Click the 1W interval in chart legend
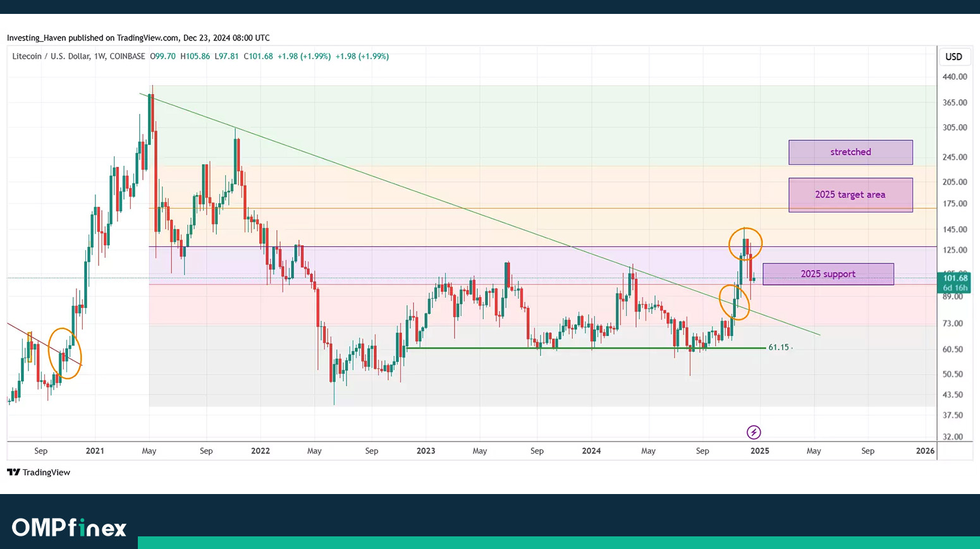Screen dimensions: 980x549 (x=99, y=56)
